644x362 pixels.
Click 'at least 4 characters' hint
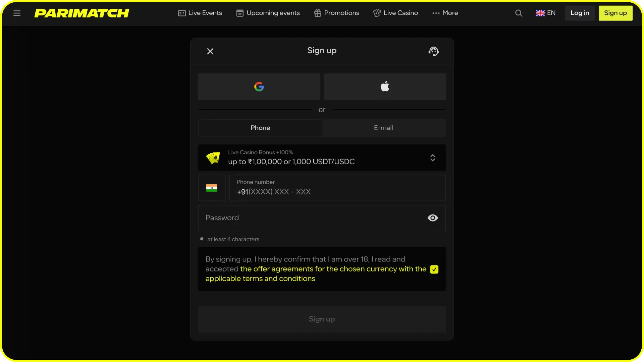tap(233, 239)
